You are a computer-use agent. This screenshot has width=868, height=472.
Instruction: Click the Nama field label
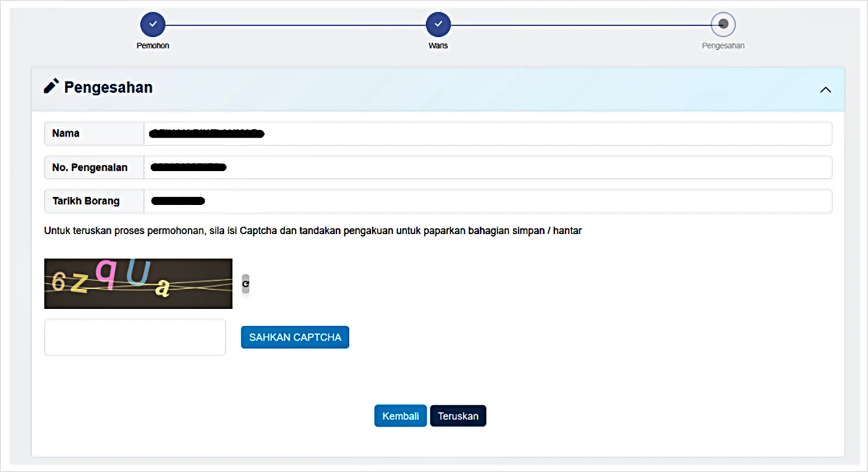coord(67,134)
